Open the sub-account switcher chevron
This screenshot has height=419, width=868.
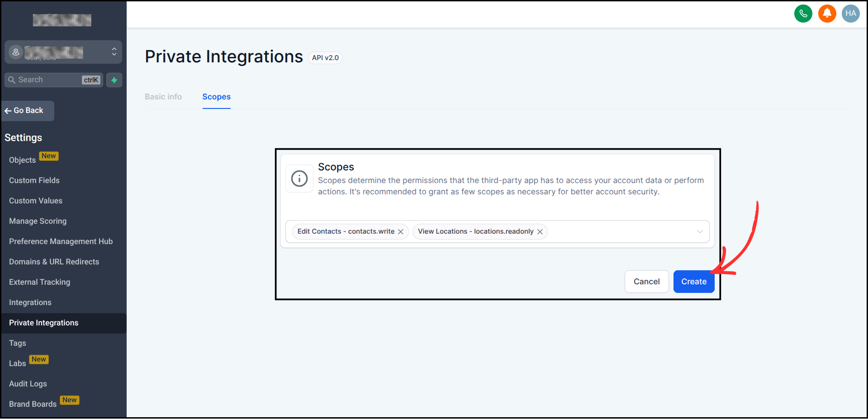(114, 52)
